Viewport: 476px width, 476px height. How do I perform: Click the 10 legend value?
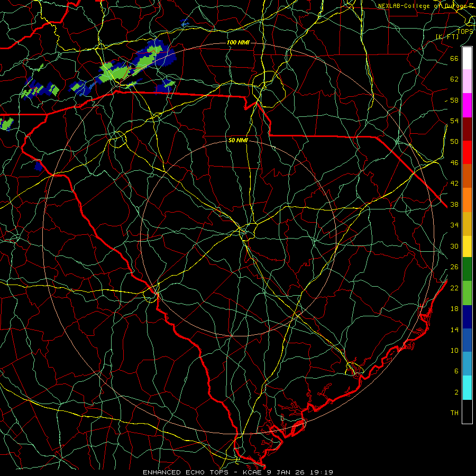[454, 350]
